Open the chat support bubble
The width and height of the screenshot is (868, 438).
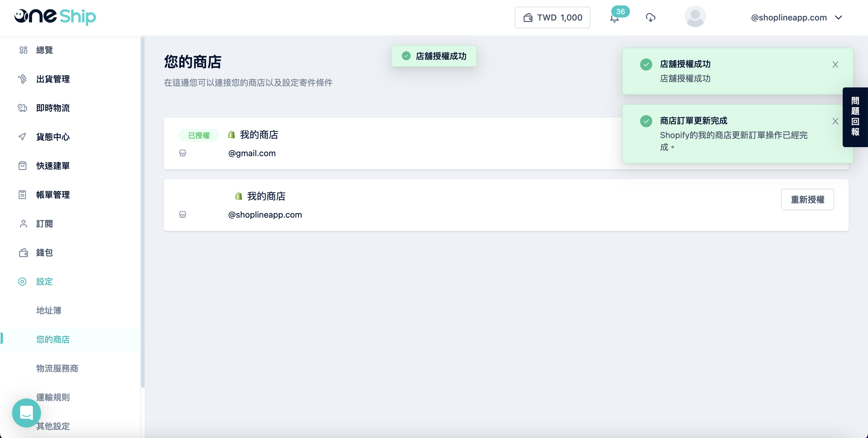point(26,413)
